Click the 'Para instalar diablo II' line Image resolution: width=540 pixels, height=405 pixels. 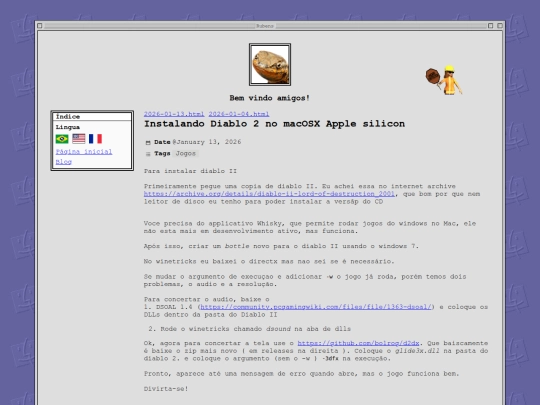pyautogui.click(x=190, y=171)
